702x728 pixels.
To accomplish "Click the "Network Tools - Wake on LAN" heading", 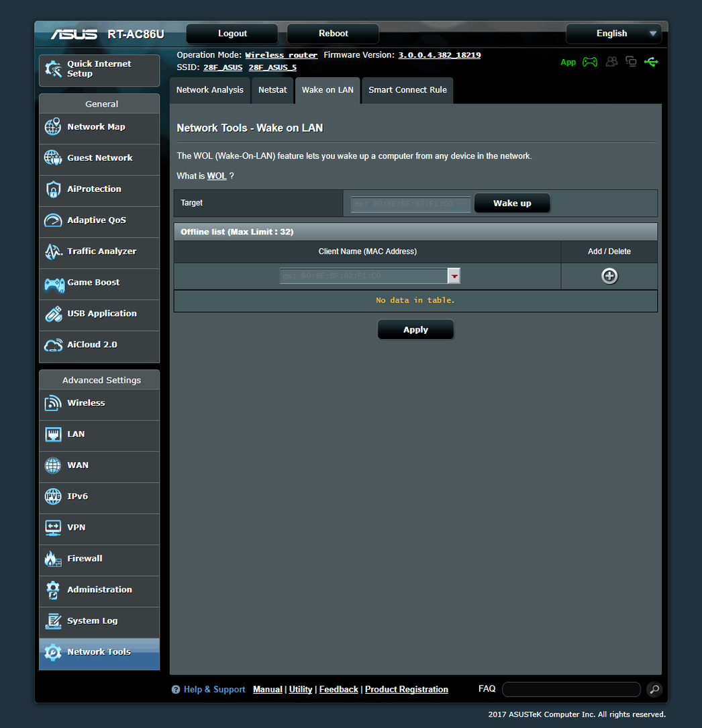I will point(250,128).
